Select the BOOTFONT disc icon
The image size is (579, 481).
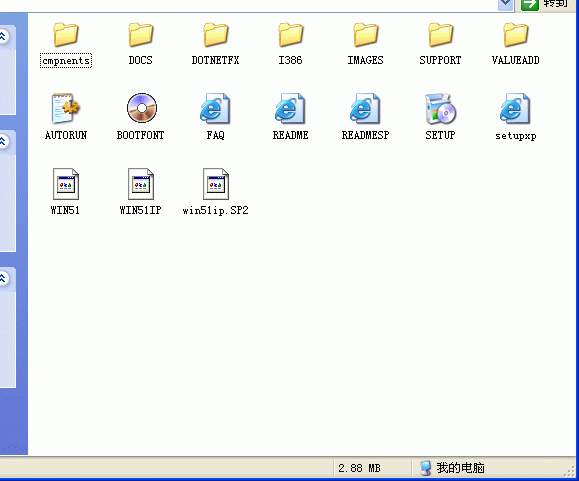click(x=142, y=108)
